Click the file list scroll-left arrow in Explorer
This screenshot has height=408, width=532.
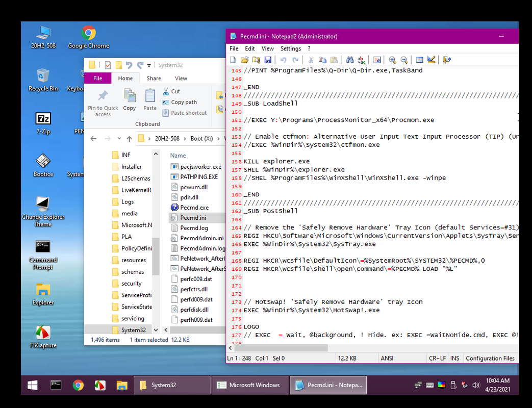click(x=166, y=329)
